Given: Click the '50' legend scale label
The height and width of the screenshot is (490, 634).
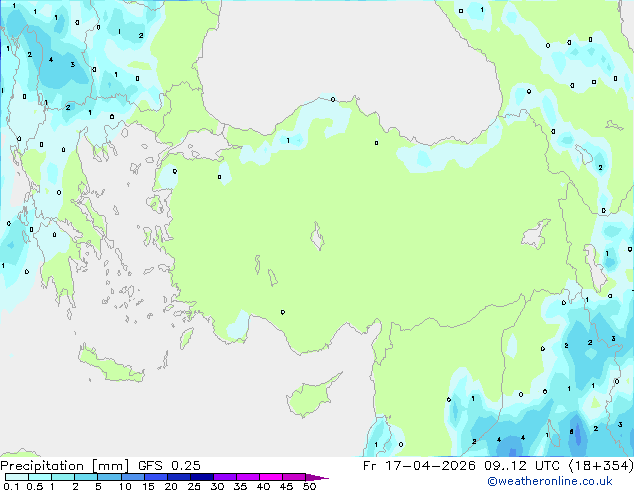Looking at the screenshot, I should coord(309,486).
